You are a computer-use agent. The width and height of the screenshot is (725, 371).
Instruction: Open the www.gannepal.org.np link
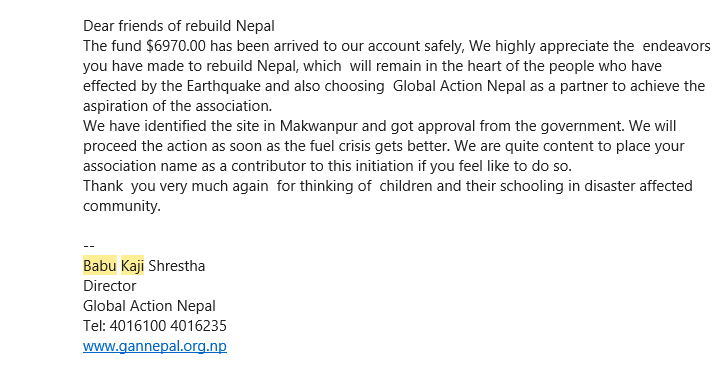pyautogui.click(x=155, y=346)
